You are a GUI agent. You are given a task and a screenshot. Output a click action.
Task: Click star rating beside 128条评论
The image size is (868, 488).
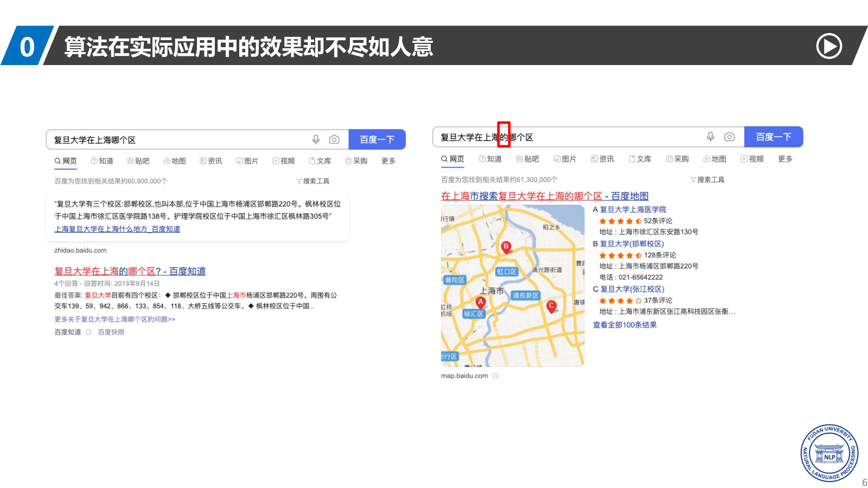[621, 255]
